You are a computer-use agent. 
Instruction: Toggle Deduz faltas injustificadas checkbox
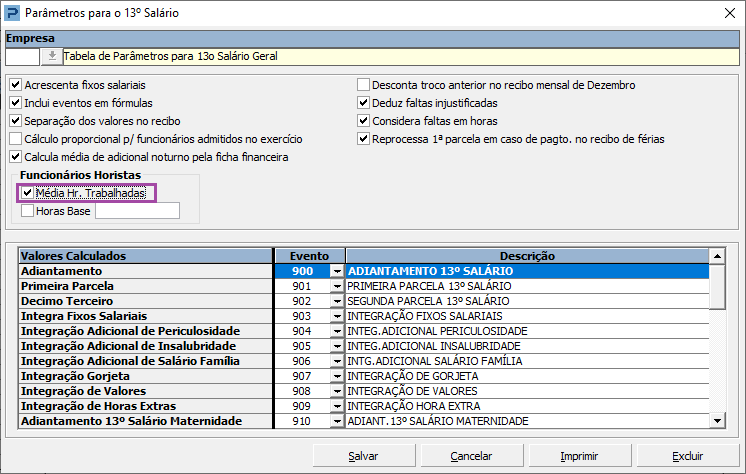363,103
